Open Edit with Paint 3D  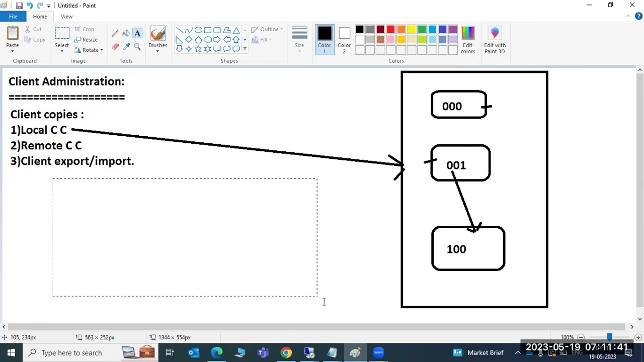[495, 40]
